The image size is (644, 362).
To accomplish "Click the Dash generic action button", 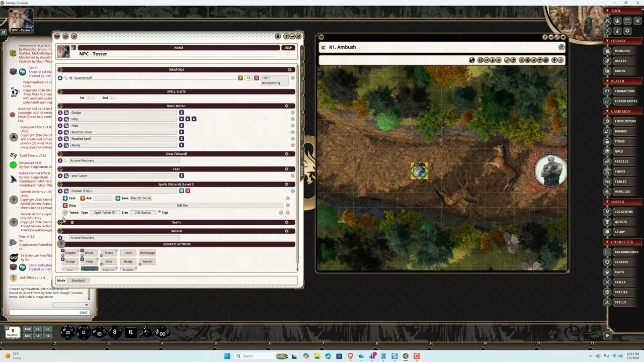I will point(128,253).
